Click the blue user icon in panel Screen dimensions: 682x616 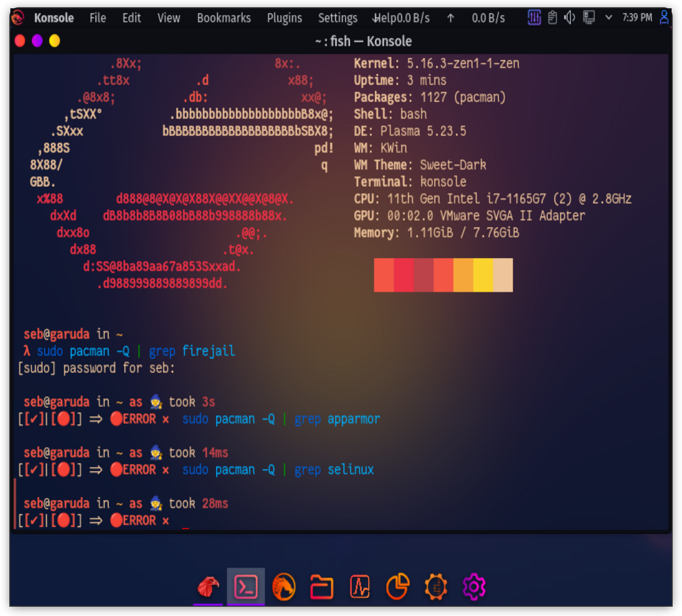point(664,18)
